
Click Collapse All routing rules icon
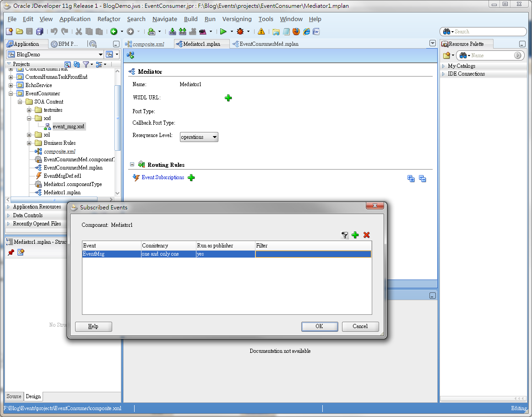(423, 179)
